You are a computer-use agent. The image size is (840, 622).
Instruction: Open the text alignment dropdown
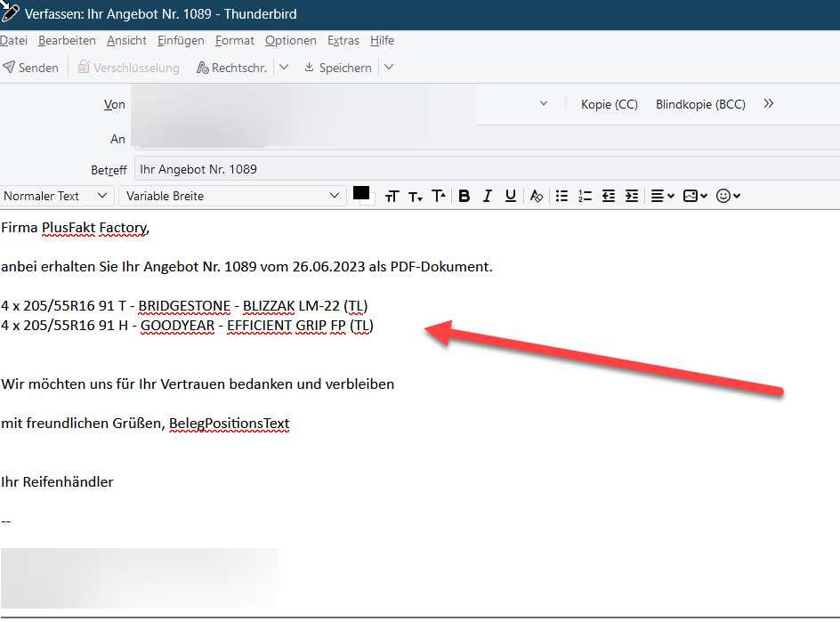(662, 196)
